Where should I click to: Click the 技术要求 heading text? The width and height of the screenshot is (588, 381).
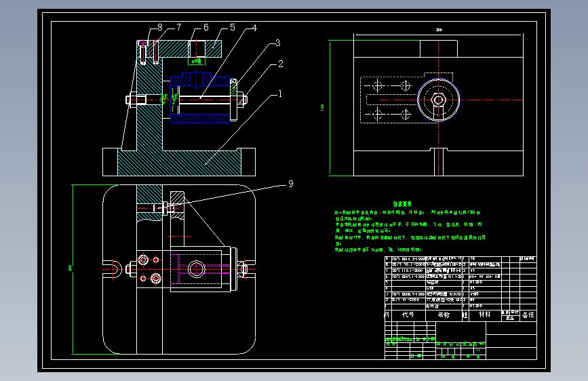point(402,204)
